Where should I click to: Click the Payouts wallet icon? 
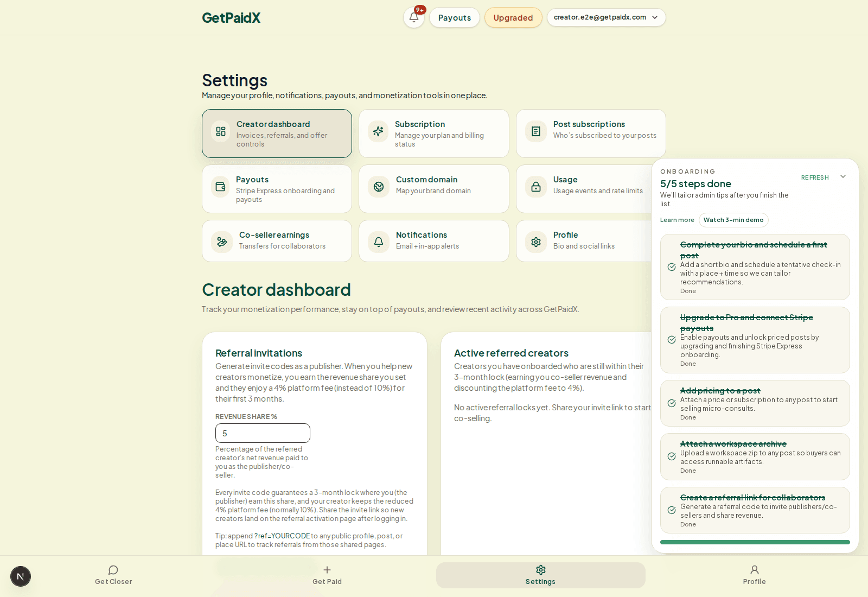(x=220, y=187)
